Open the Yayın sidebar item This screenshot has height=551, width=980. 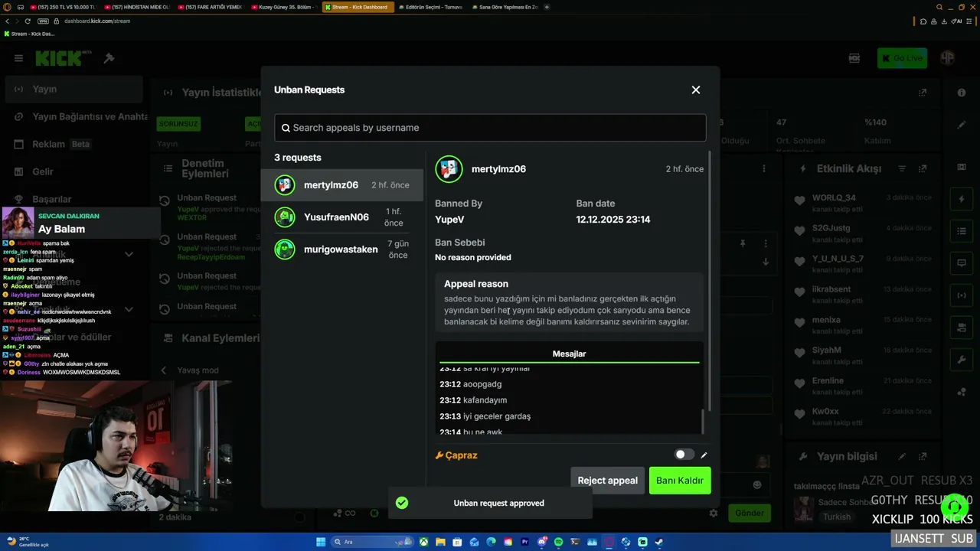tap(74, 89)
